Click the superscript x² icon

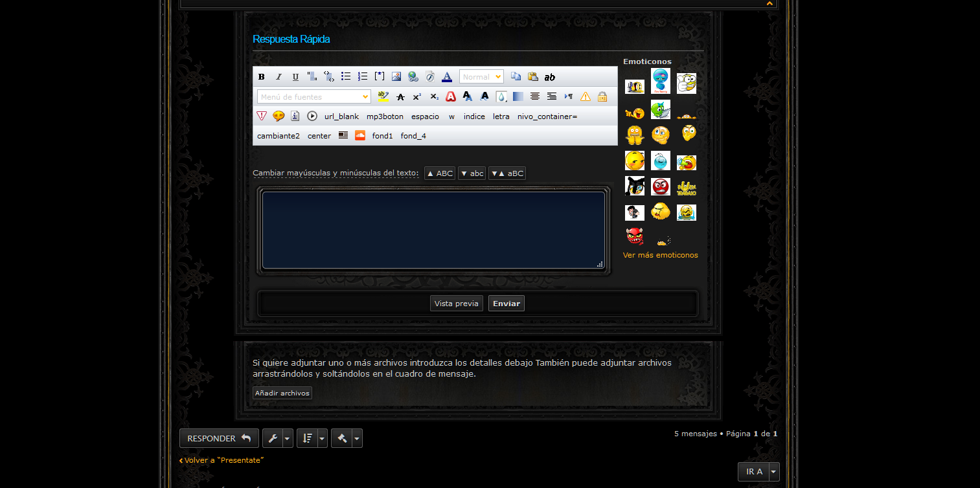(417, 97)
